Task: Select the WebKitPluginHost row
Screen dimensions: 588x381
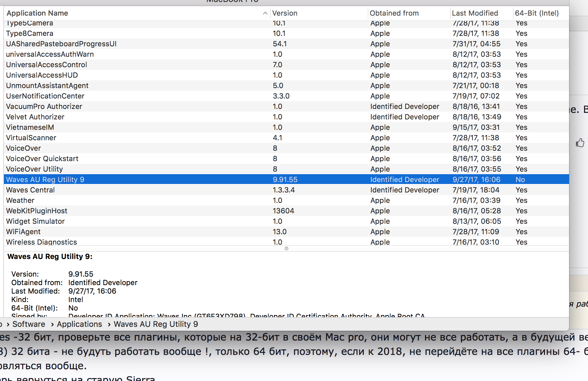Action: coord(286,211)
